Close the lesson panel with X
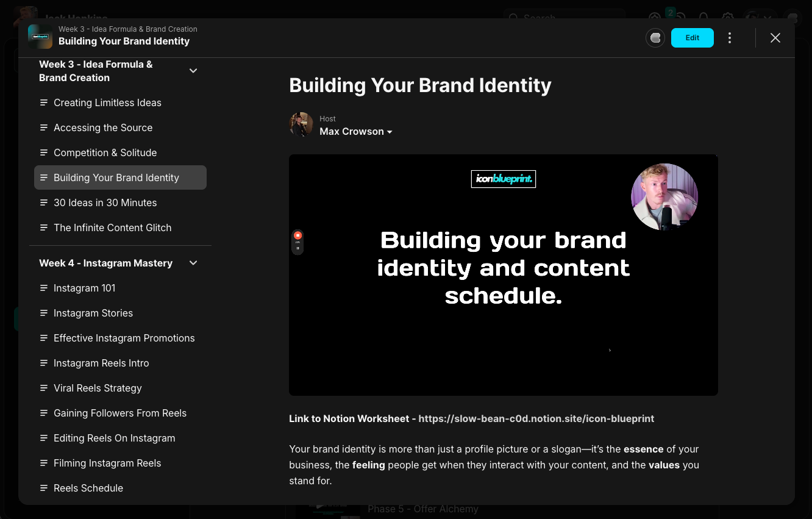Image resolution: width=812 pixels, height=519 pixels. [775, 38]
